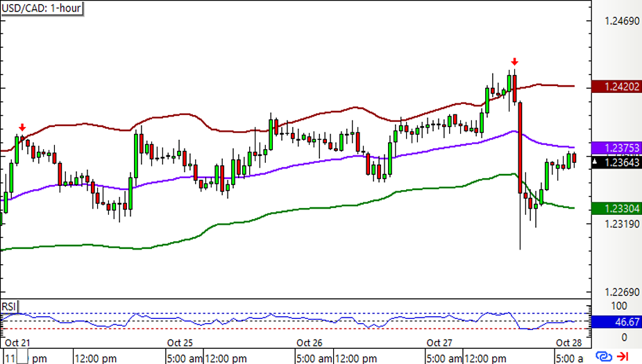Select the RSI indicator label
The height and width of the screenshot is (364, 642).
pos(9,306)
